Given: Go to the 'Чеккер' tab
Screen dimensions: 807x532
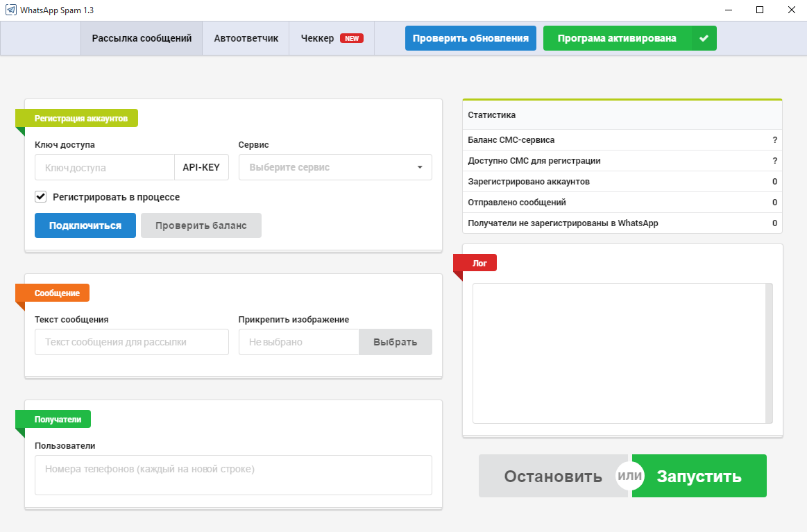Looking at the screenshot, I should coord(317,39).
